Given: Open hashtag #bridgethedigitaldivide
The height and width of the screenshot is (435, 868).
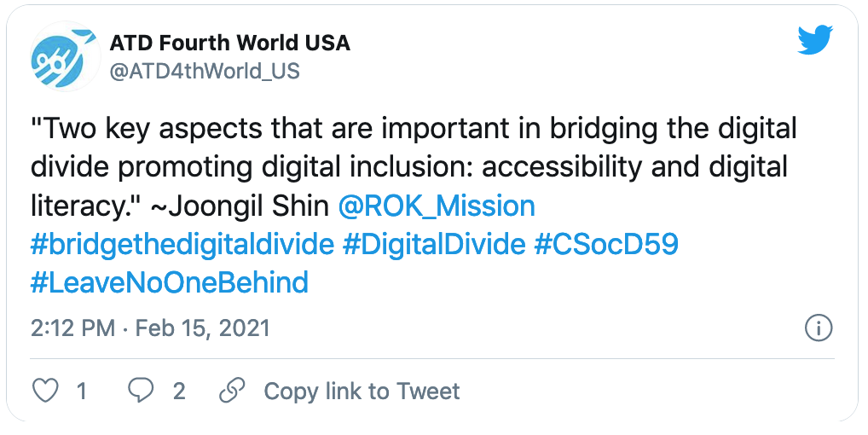Looking at the screenshot, I should pyautogui.click(x=182, y=244).
